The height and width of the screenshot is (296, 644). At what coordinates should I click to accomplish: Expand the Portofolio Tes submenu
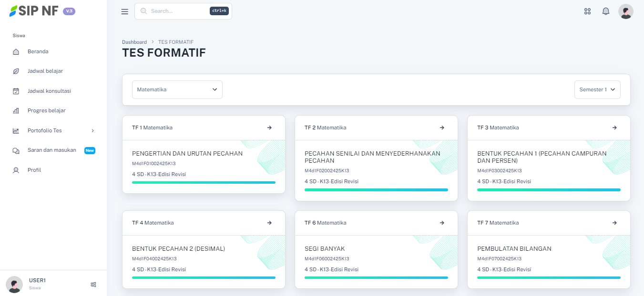53,130
